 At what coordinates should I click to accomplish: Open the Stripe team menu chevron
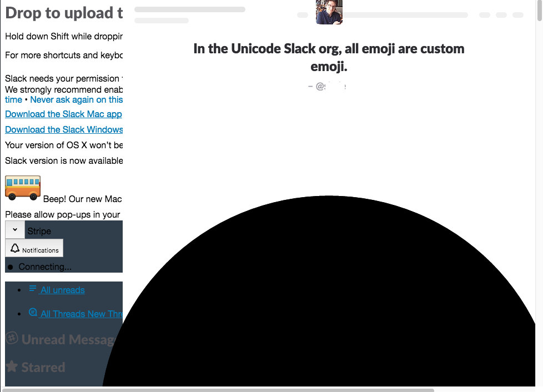15,229
